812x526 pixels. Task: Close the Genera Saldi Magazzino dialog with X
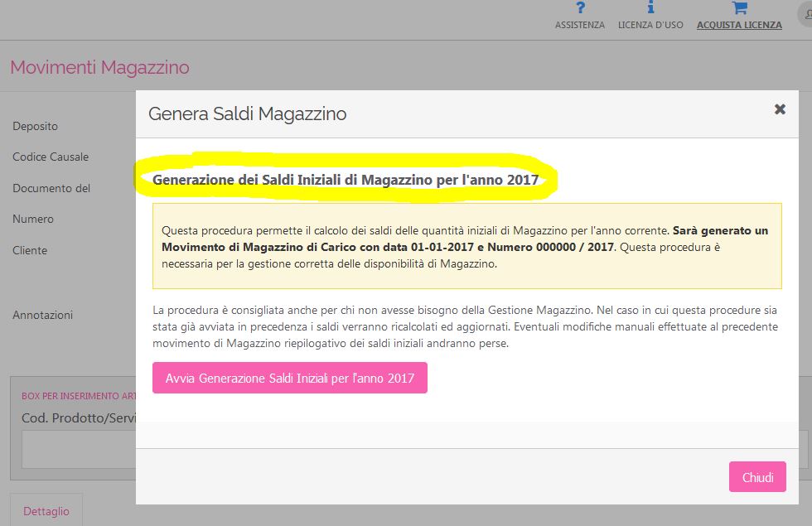[780, 109]
